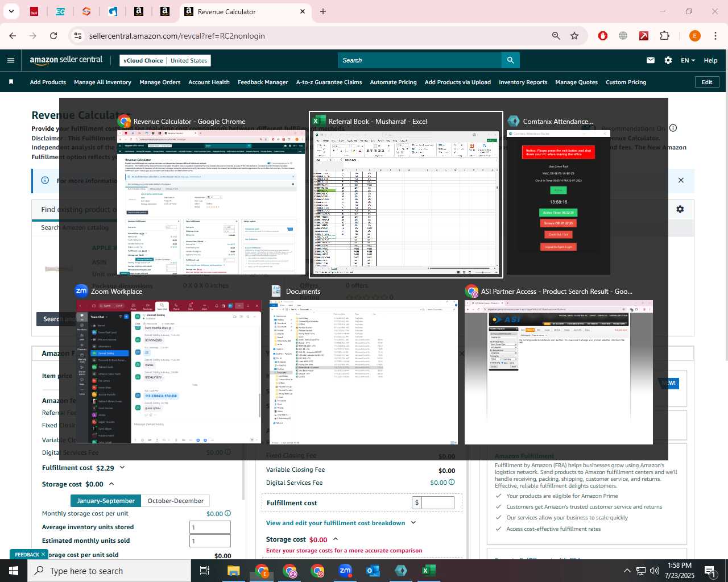The image size is (728, 582).
Task: View site information icon in the address bar
Action: click(78, 36)
